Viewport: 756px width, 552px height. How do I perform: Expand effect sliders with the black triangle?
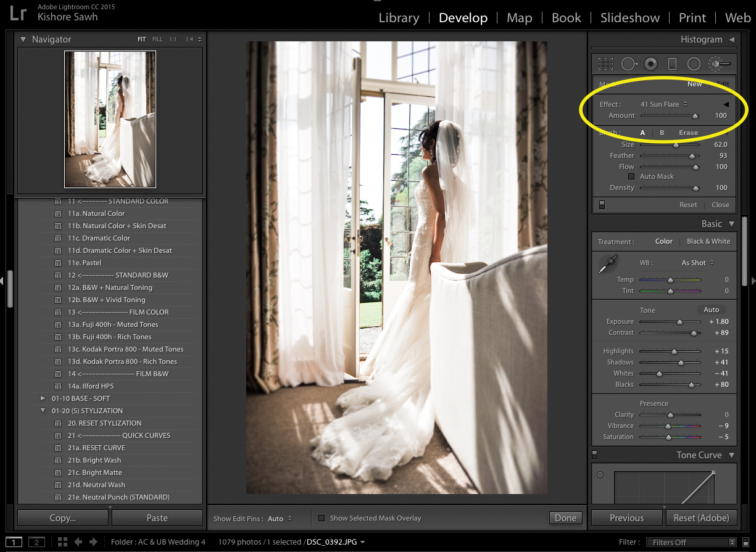(726, 104)
